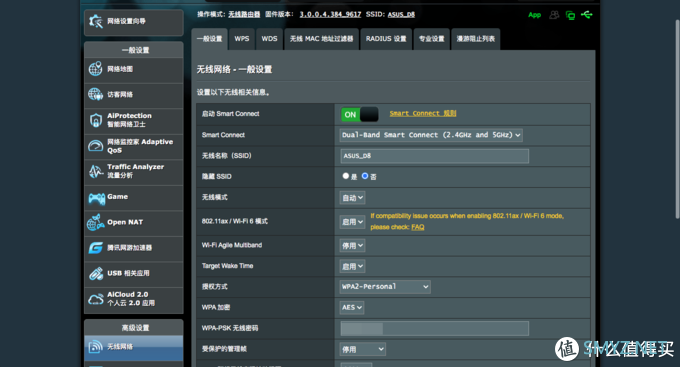680x367 pixels.
Task: Open the Target Wake Time dropdown
Action: pos(352,266)
